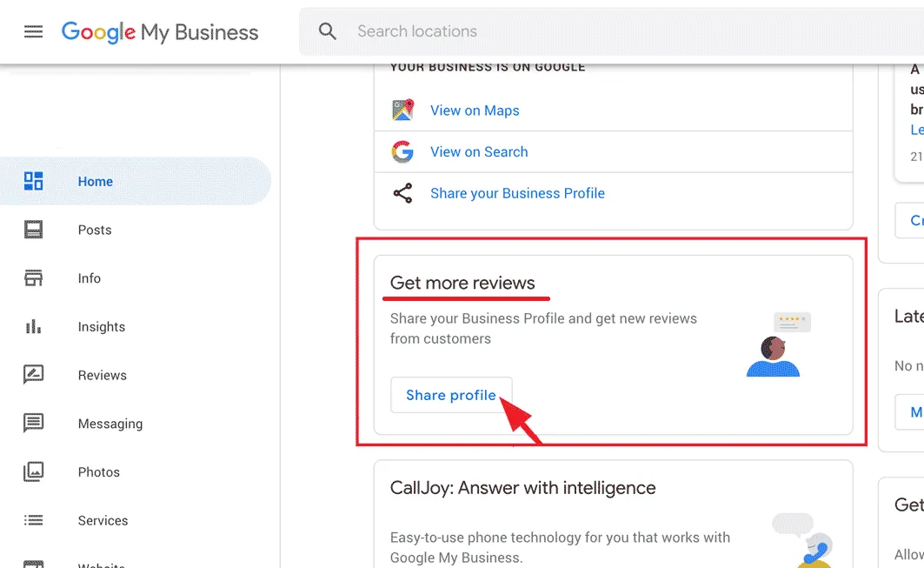Open the View on Maps link
924x568 pixels.
point(475,110)
